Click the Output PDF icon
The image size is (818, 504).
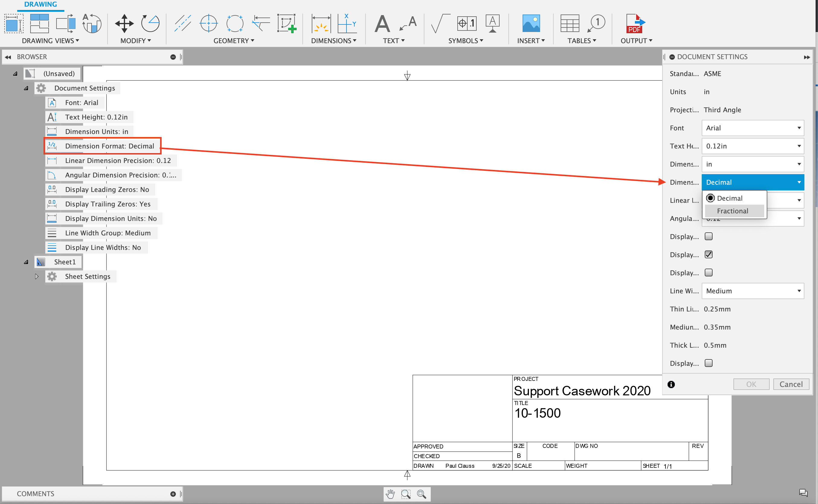point(635,23)
